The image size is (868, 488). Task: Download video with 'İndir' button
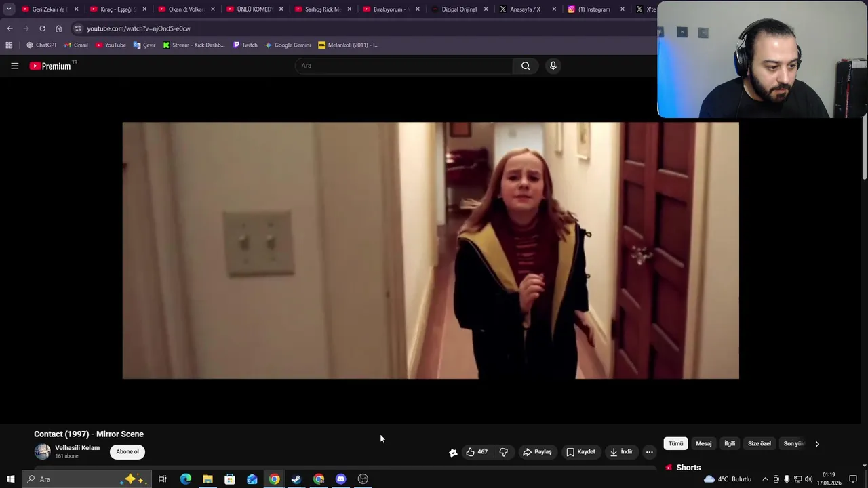pyautogui.click(x=621, y=451)
